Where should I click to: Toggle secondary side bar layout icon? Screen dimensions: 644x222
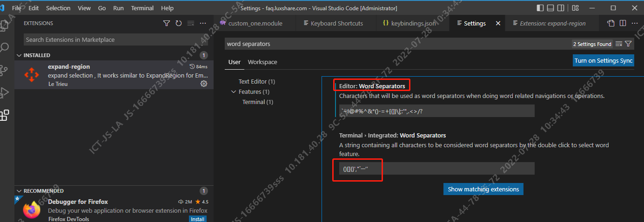pos(562,8)
